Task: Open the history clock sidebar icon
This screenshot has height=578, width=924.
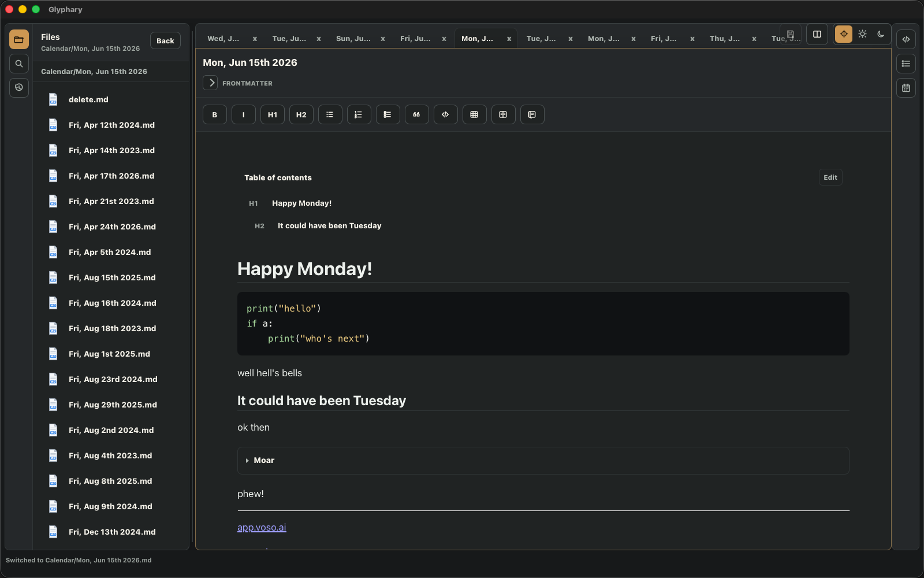Action: tap(19, 87)
